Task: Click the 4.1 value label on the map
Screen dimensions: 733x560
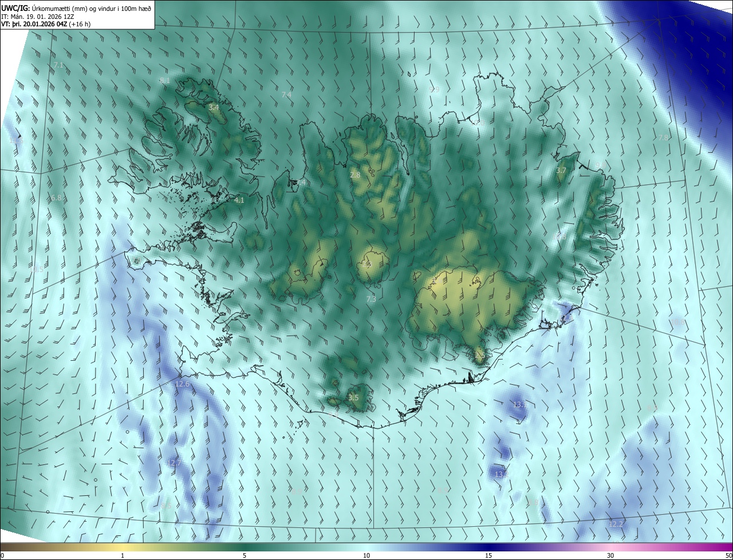Action: click(x=239, y=200)
